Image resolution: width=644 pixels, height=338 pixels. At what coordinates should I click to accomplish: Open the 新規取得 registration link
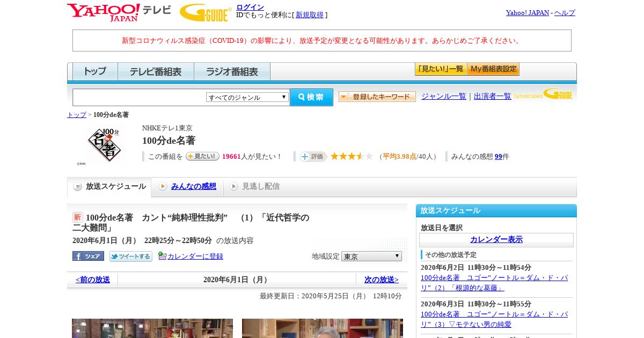click(310, 15)
